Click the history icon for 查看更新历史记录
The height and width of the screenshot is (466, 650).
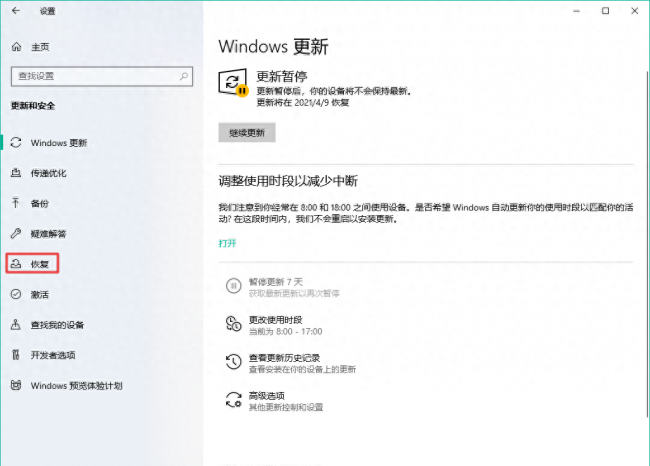click(x=233, y=362)
